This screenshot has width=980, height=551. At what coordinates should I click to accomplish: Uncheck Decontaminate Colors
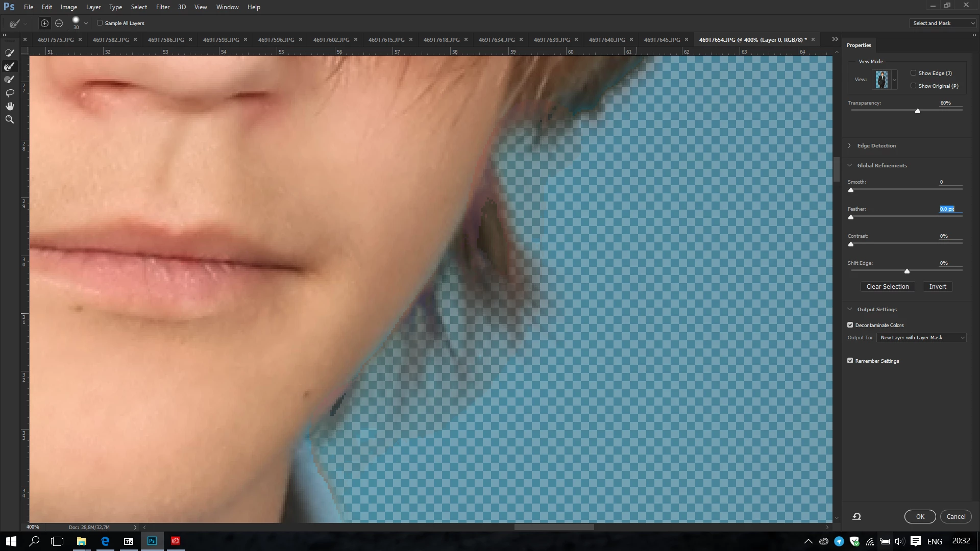point(850,325)
